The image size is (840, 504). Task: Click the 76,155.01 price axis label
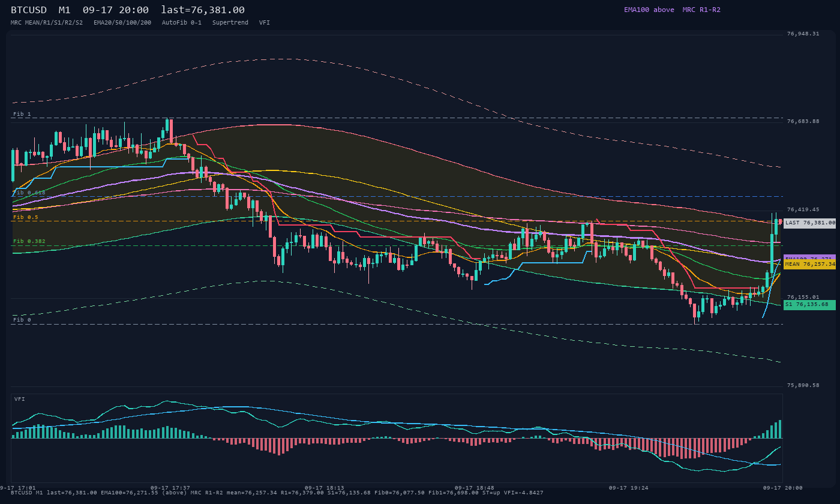pyautogui.click(x=803, y=297)
